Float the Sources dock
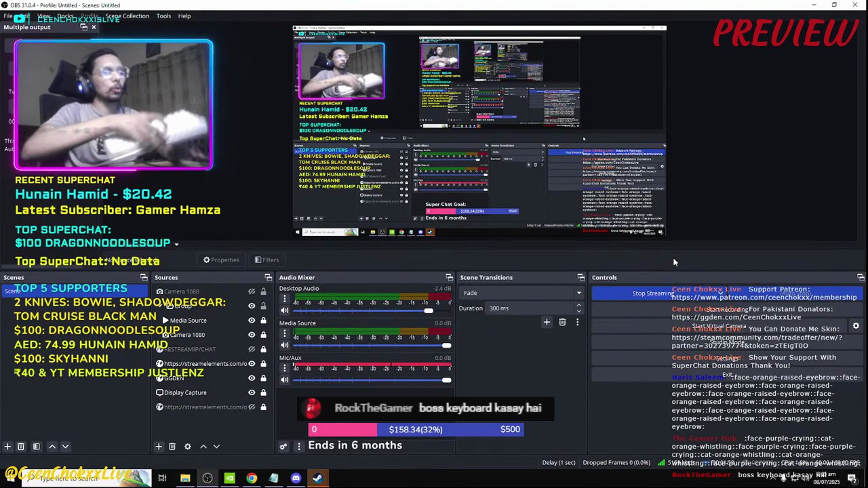 (268, 277)
